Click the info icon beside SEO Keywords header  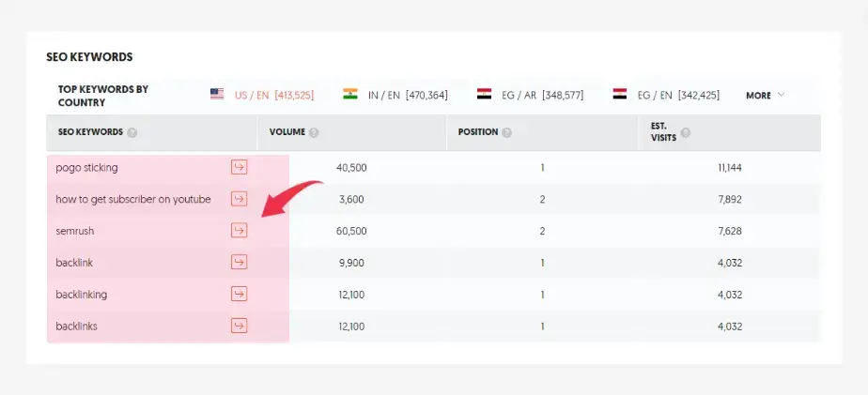tap(132, 133)
